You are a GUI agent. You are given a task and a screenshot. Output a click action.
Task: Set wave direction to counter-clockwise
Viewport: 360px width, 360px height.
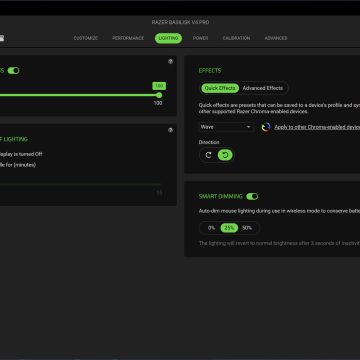coord(225,155)
